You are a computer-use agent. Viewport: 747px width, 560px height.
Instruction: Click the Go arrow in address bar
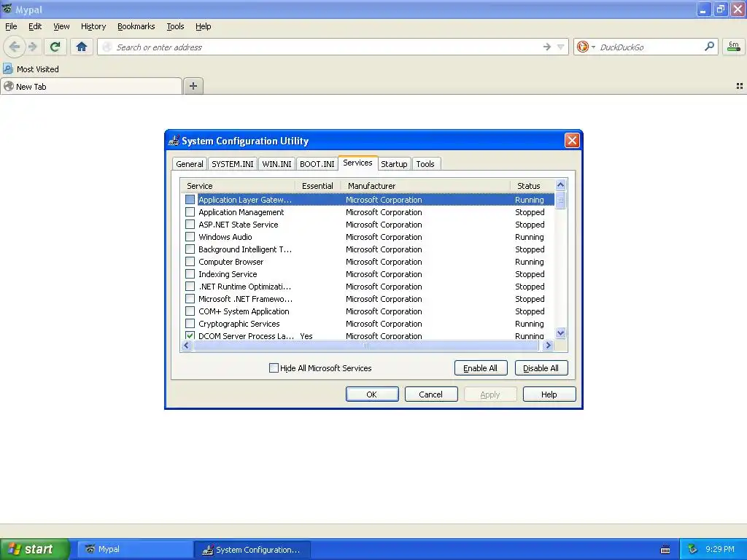point(547,47)
